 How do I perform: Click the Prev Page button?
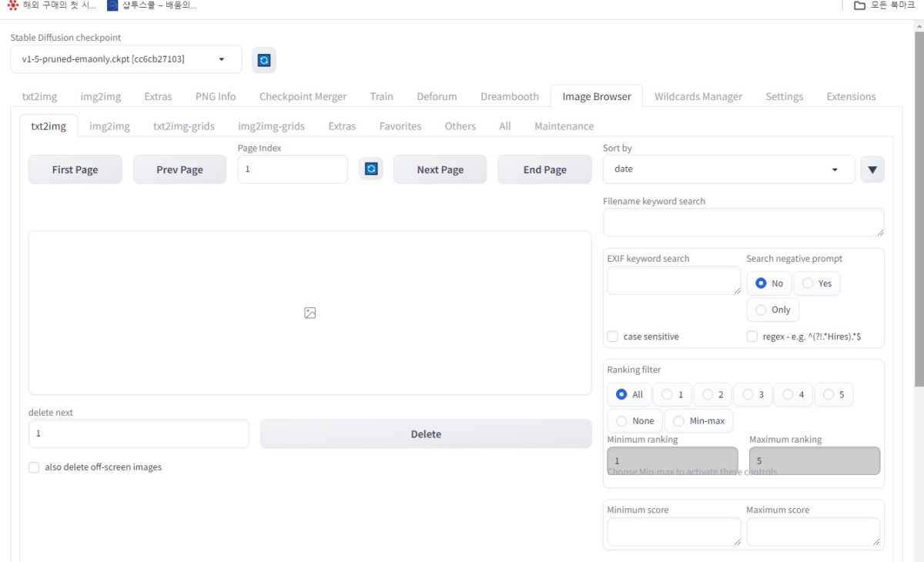pyautogui.click(x=179, y=169)
